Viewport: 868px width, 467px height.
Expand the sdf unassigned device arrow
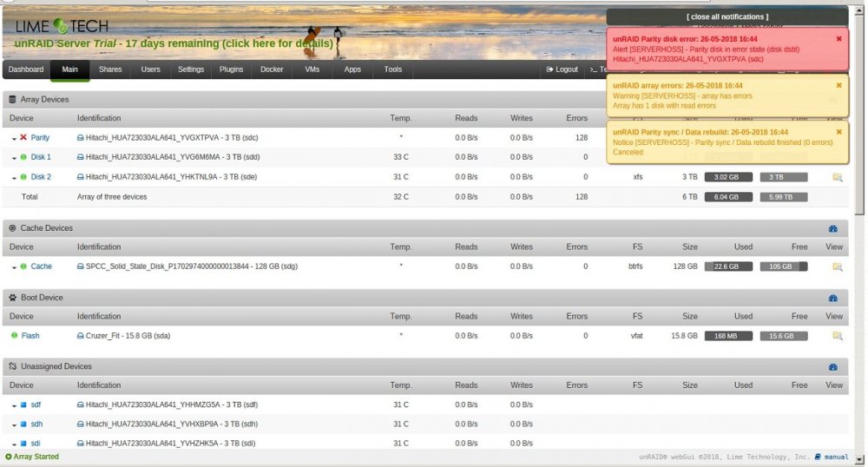[x=14, y=405]
